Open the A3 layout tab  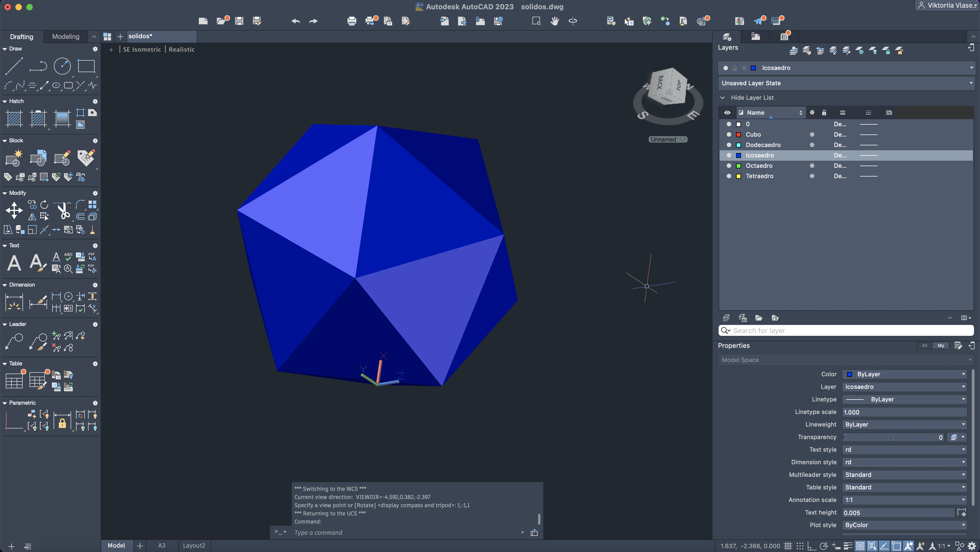pos(162,545)
